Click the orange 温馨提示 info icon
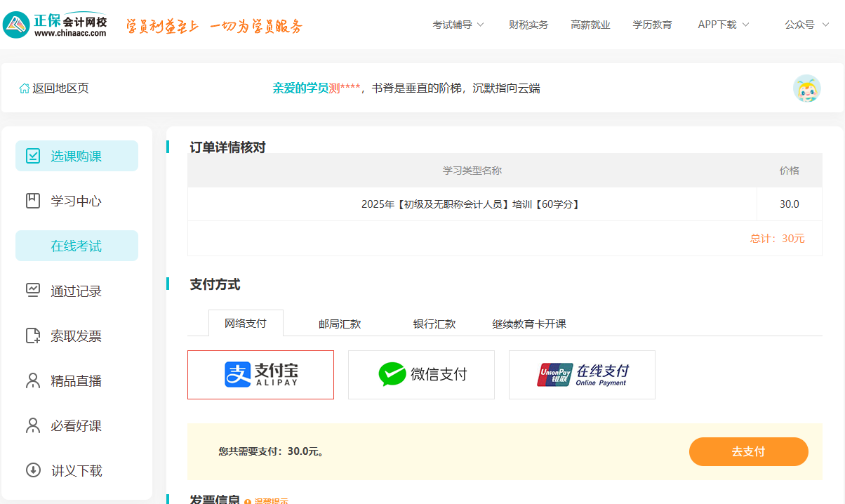This screenshot has height=504, width=845. pos(248,501)
